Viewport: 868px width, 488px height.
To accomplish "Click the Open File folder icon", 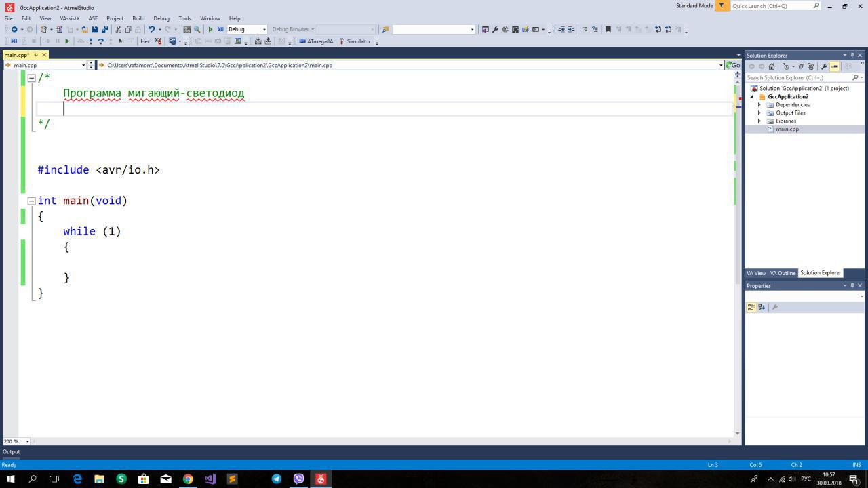I will 85,29.
